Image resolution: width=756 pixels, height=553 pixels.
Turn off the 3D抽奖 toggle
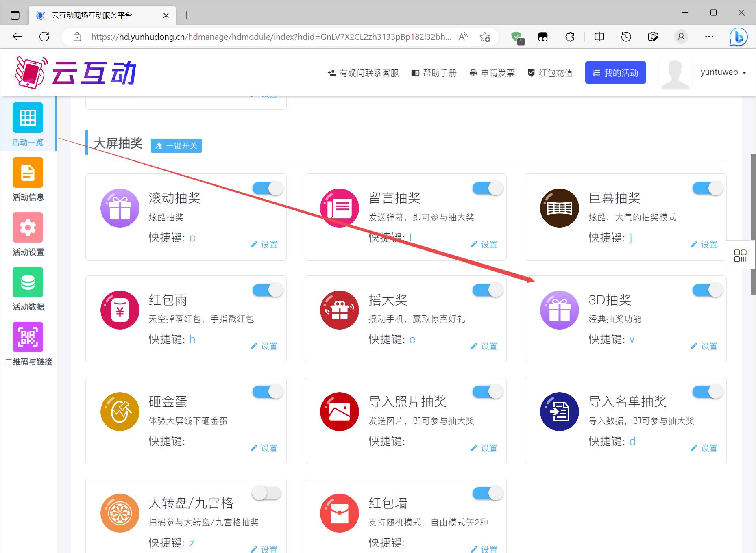pos(707,290)
